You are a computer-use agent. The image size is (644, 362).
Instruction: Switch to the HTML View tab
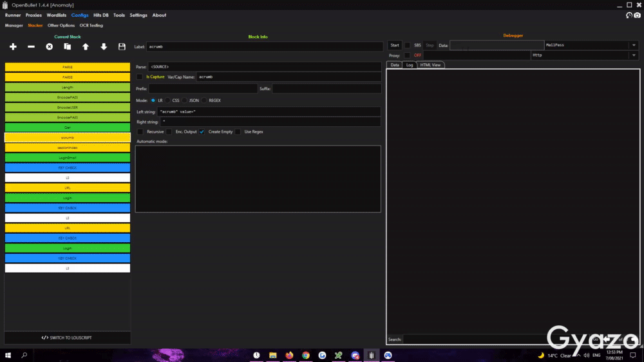pos(430,65)
